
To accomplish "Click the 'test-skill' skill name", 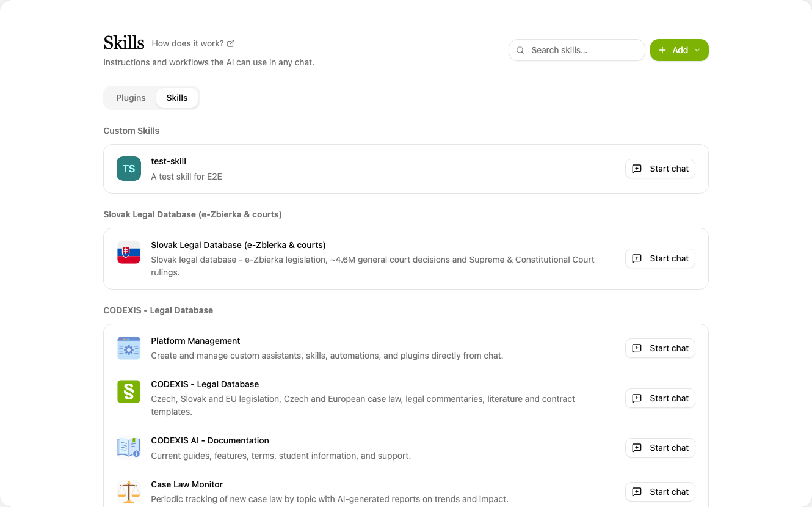I will [x=169, y=161].
